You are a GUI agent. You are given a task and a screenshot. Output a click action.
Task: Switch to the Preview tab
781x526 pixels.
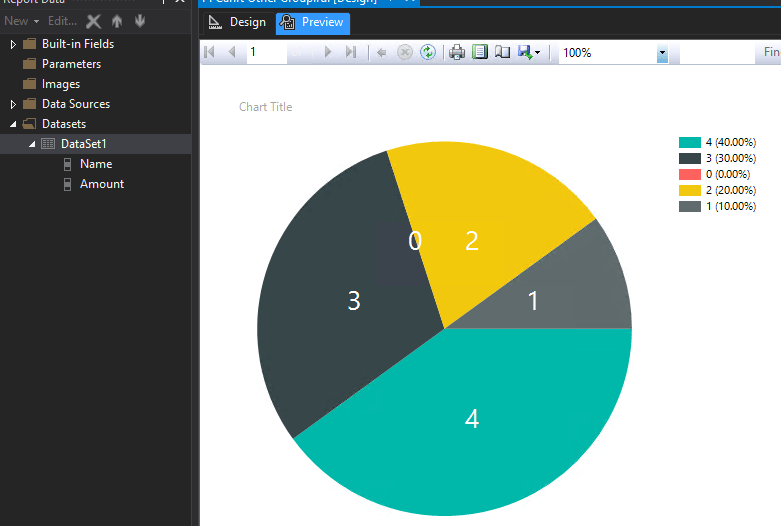[x=313, y=23]
